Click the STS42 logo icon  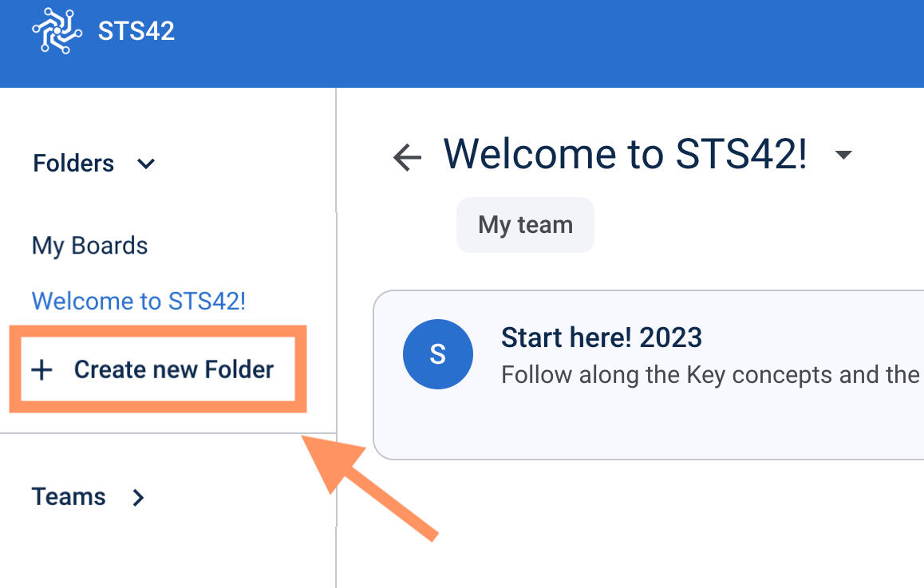click(x=57, y=31)
